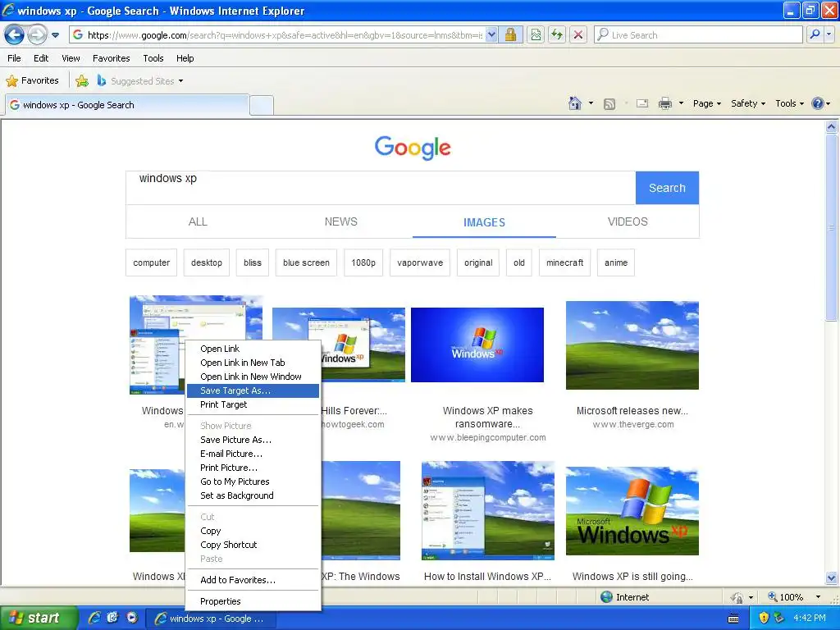
Task: Click the Google search text field
Action: click(381, 188)
